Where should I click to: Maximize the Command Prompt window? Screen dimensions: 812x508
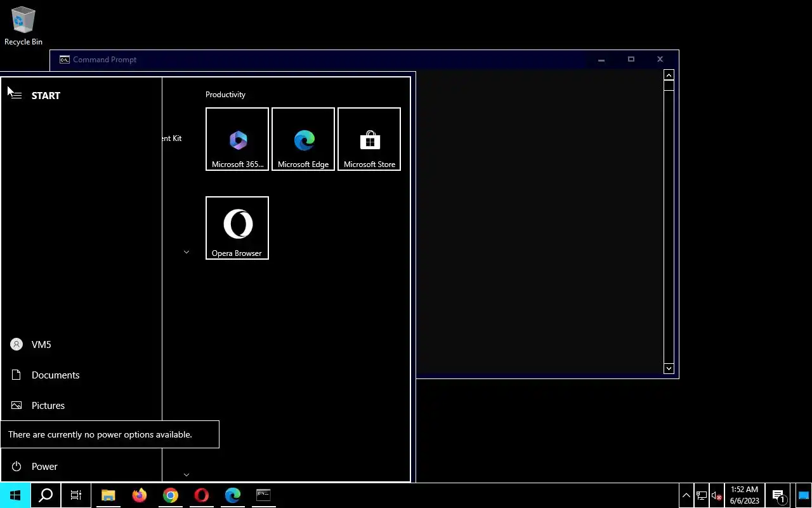pyautogui.click(x=631, y=60)
